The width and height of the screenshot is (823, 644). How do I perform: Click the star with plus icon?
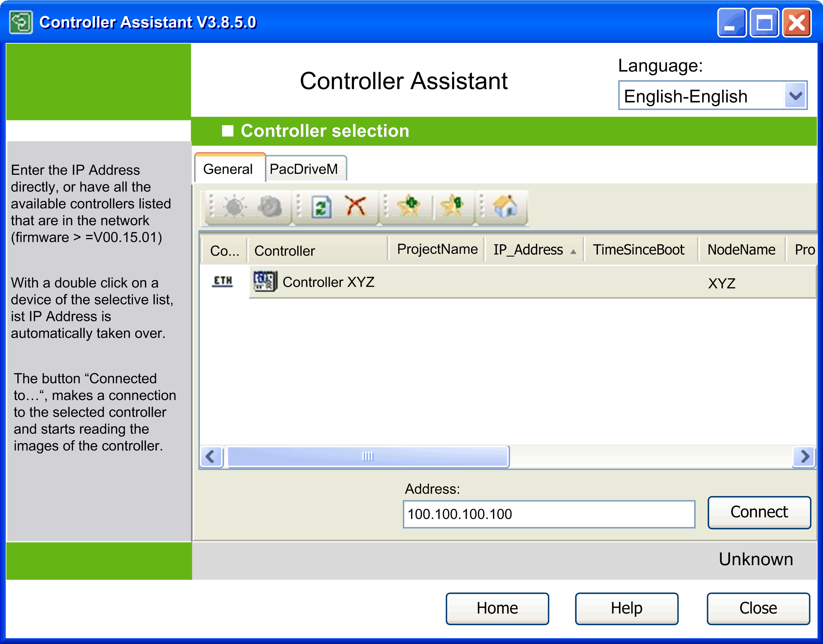click(x=408, y=206)
